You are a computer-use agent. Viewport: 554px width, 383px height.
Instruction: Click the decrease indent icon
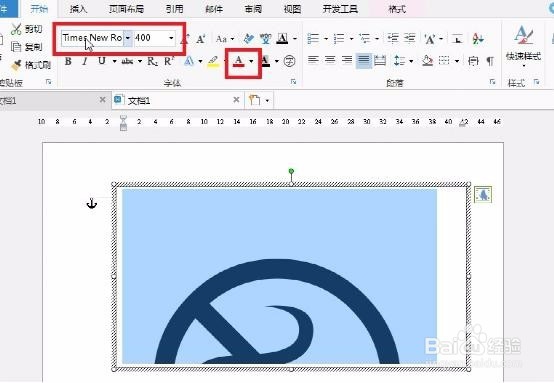(x=393, y=38)
